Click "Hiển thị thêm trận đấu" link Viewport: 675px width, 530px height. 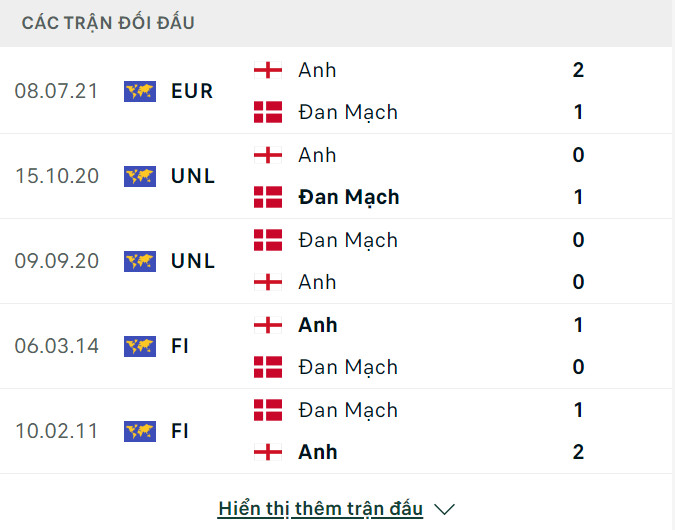coord(320,509)
